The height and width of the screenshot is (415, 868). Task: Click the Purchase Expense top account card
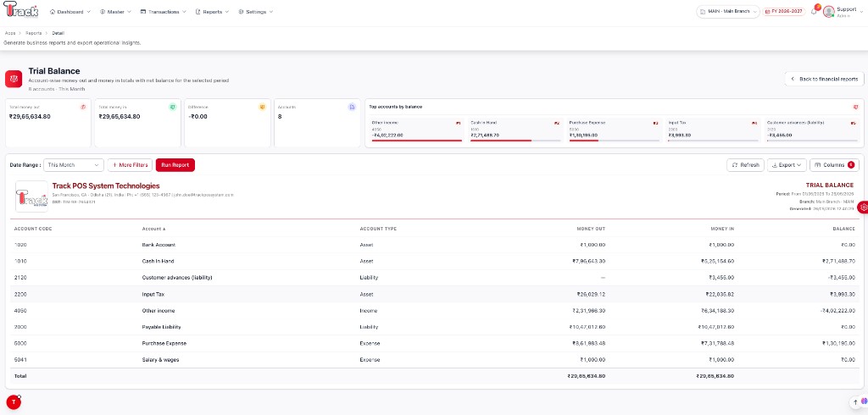point(614,130)
